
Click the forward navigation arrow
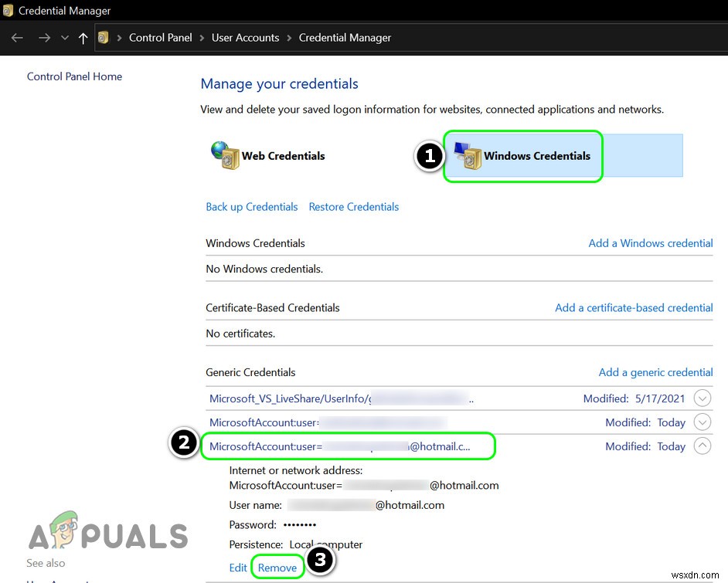44,37
